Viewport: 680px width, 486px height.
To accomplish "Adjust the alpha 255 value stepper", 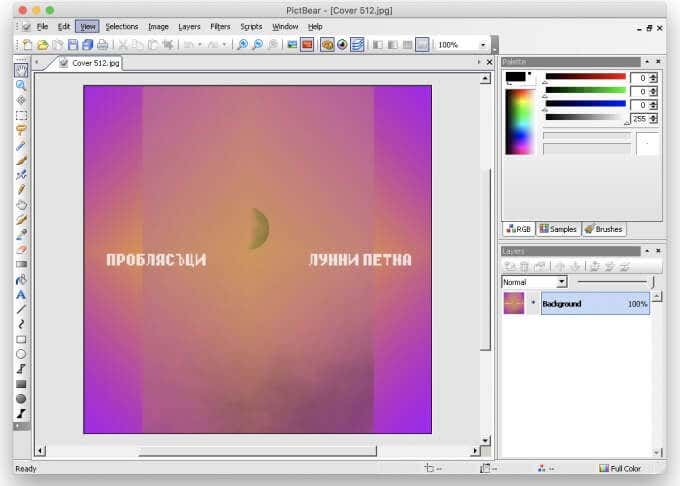I will point(654,118).
